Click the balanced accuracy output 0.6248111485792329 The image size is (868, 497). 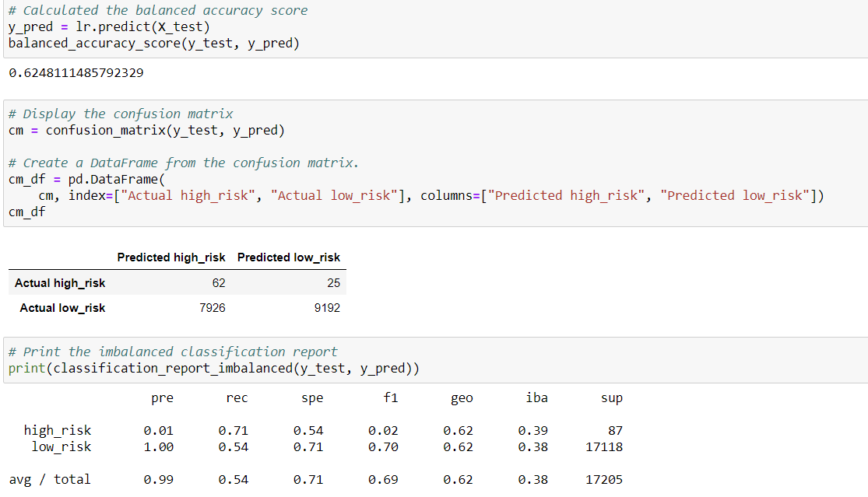coord(76,73)
